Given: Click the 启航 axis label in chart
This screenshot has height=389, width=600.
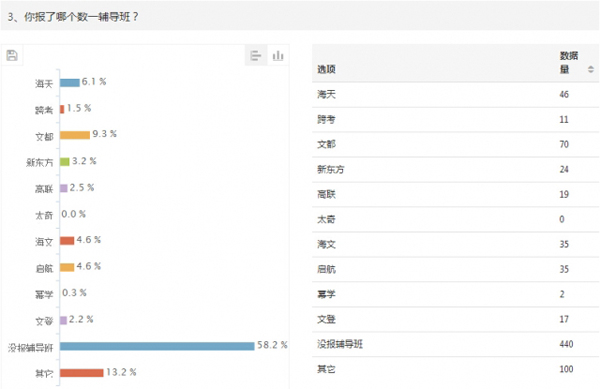Looking at the screenshot, I should click(x=44, y=269).
